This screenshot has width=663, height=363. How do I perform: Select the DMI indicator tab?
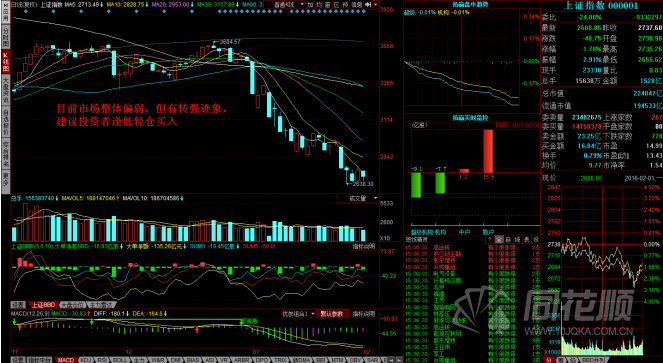tap(175, 360)
